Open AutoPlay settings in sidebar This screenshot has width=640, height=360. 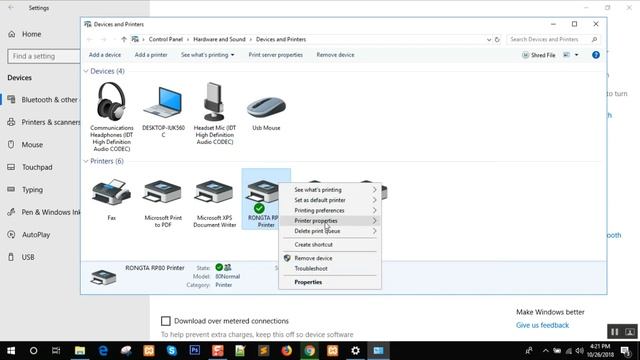coord(29,235)
